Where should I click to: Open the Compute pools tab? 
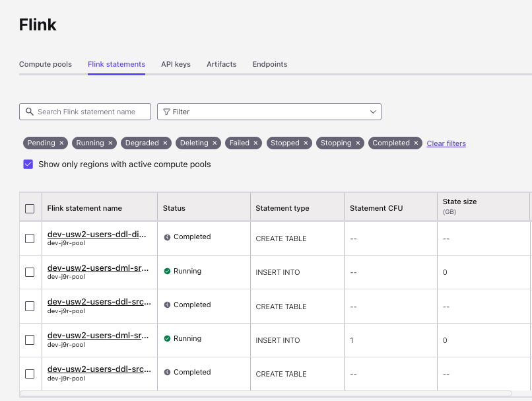[46, 64]
